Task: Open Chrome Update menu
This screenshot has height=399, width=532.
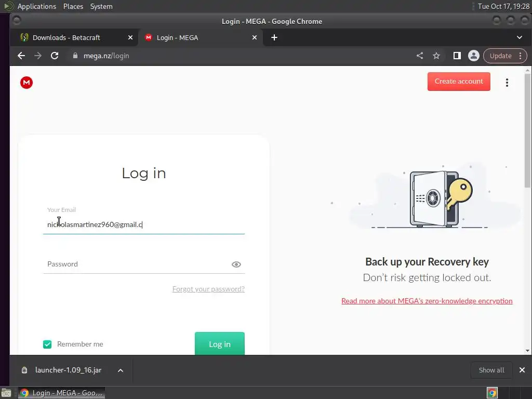Action: click(x=521, y=56)
